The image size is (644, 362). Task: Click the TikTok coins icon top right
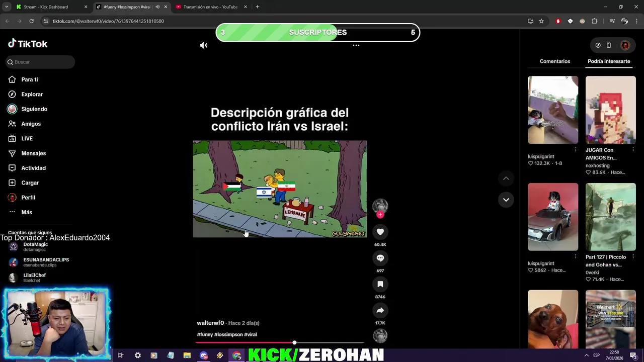point(598,45)
